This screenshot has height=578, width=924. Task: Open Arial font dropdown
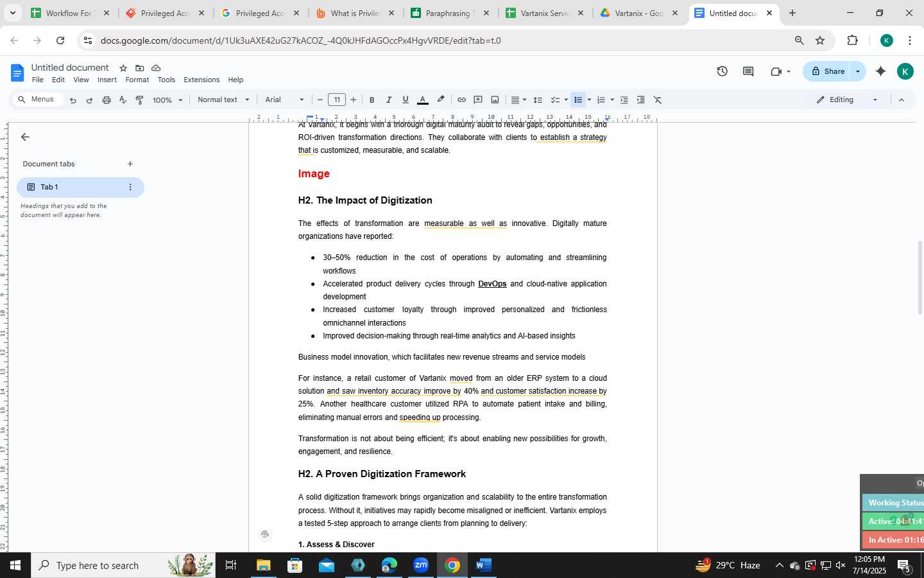pyautogui.click(x=285, y=100)
